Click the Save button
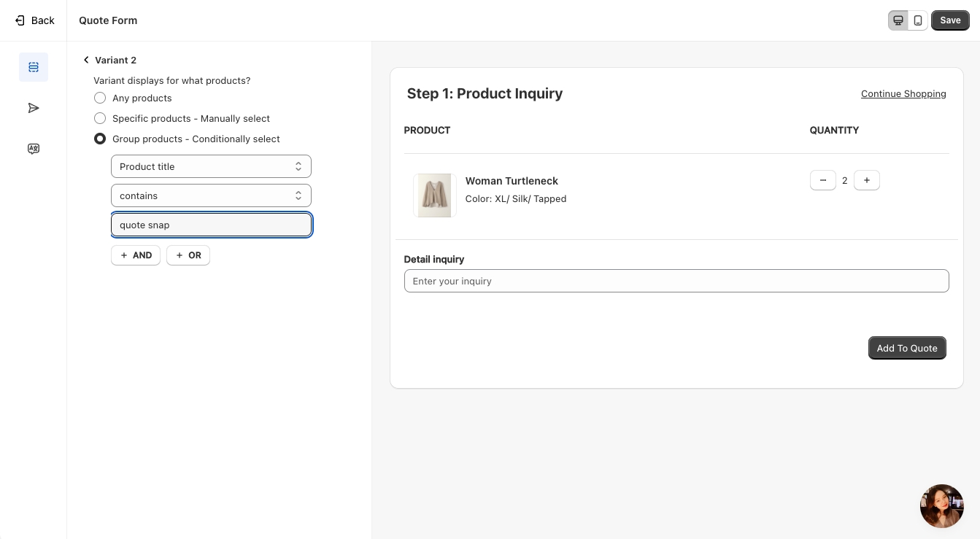 point(950,20)
